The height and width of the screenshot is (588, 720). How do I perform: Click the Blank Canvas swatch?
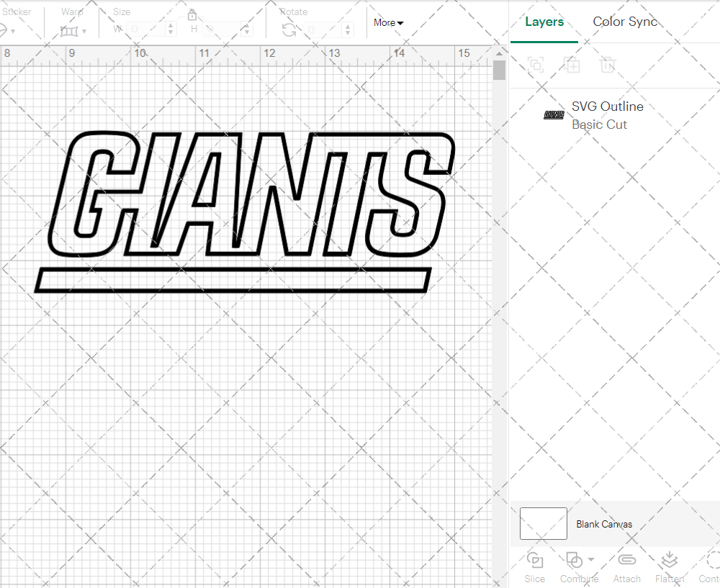pos(543,523)
